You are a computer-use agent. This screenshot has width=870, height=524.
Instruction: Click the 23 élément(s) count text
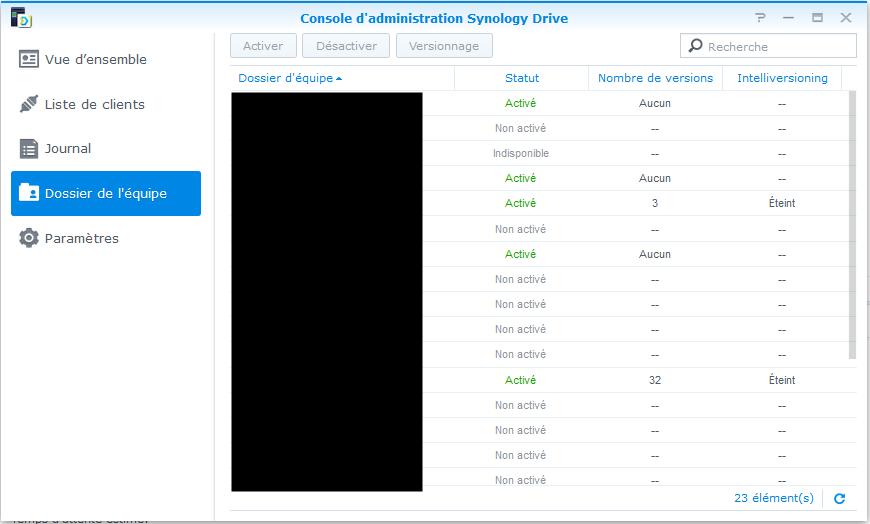click(774, 498)
